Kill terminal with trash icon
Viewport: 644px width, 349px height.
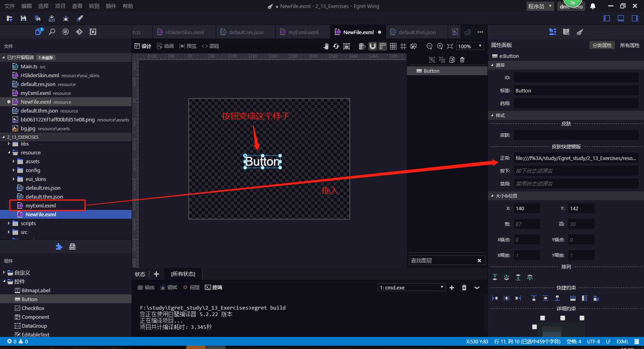click(464, 287)
